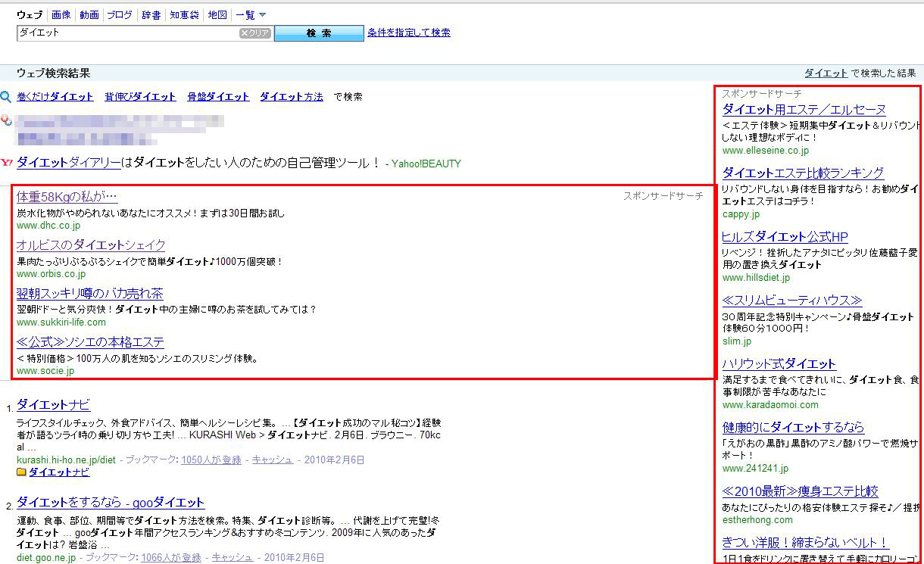Screen dimensions: 924x564
Task: Switch to the 動画 search tab
Action: [x=89, y=14]
